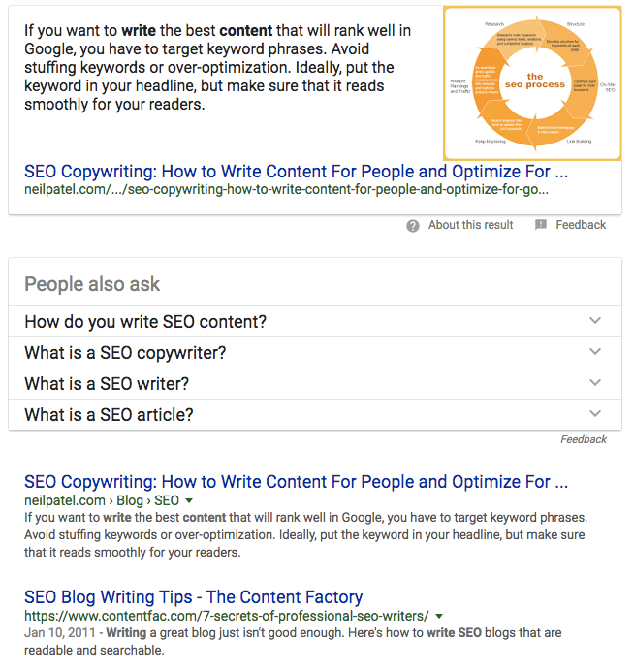
Task: Click the "What is a SEO writer?" question text
Action: [x=107, y=384]
